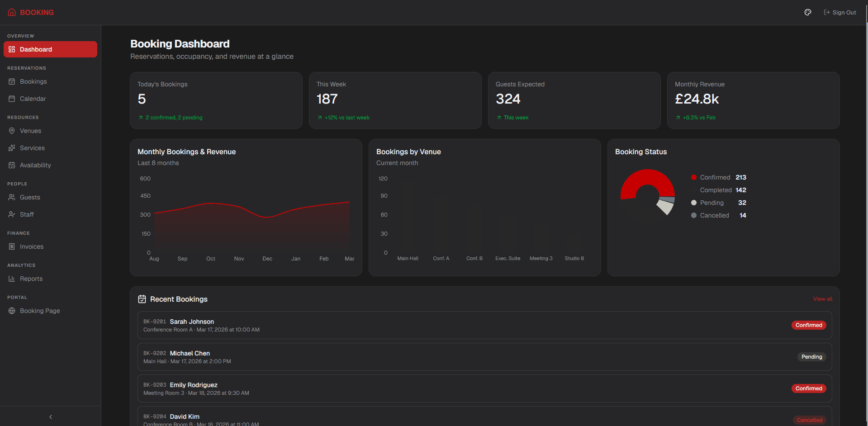Viewport: 868px width, 426px height.
Task: Click the View all link
Action: pos(822,299)
